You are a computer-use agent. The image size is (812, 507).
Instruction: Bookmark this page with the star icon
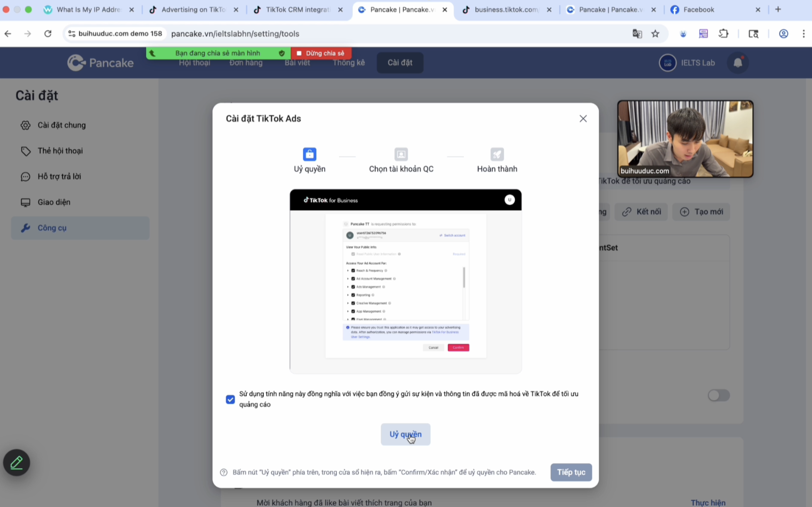click(655, 34)
